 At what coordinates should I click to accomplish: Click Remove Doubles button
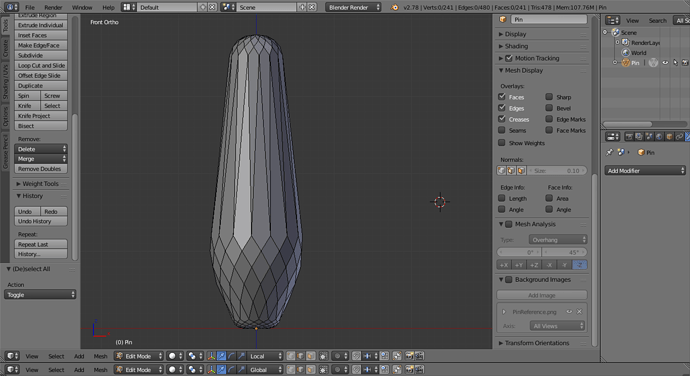click(41, 169)
